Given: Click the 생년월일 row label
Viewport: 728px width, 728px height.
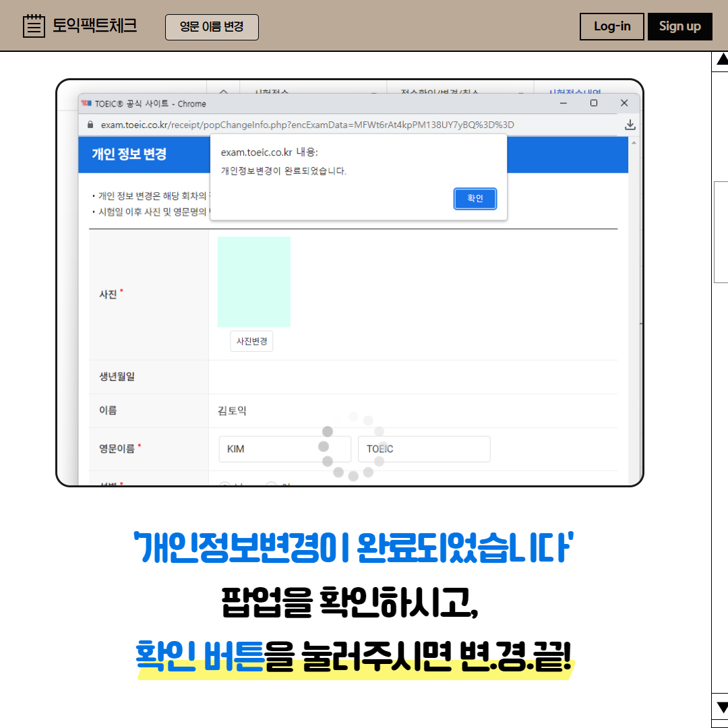Looking at the screenshot, I should [117, 377].
